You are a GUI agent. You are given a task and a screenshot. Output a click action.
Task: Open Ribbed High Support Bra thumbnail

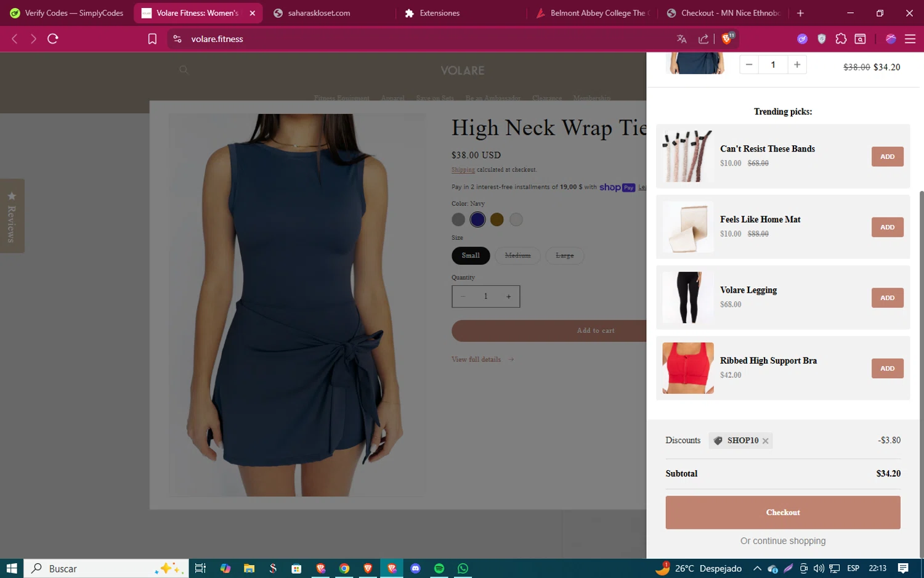pyautogui.click(x=688, y=368)
